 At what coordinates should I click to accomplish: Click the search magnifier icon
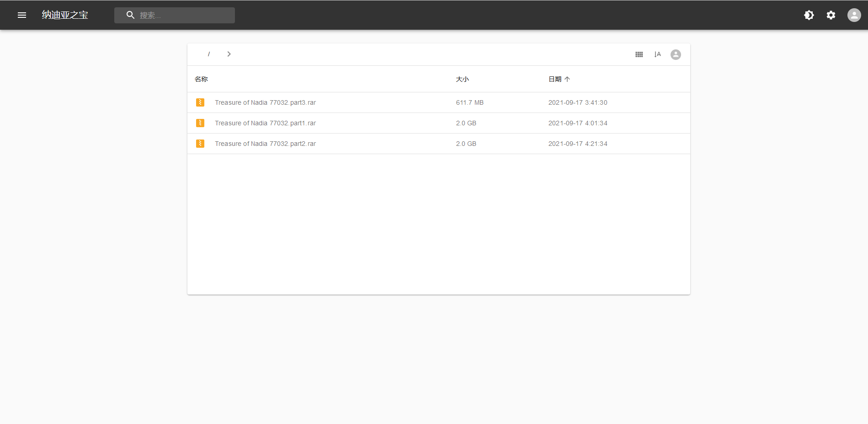(x=130, y=15)
